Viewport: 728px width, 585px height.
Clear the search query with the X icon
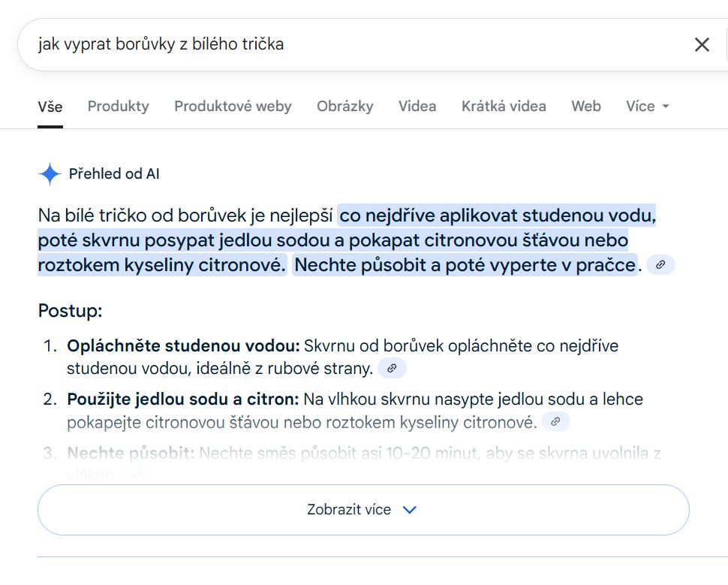click(702, 44)
